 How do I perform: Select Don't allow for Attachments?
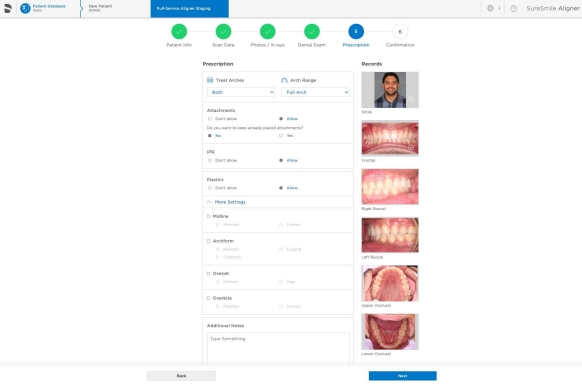point(210,119)
